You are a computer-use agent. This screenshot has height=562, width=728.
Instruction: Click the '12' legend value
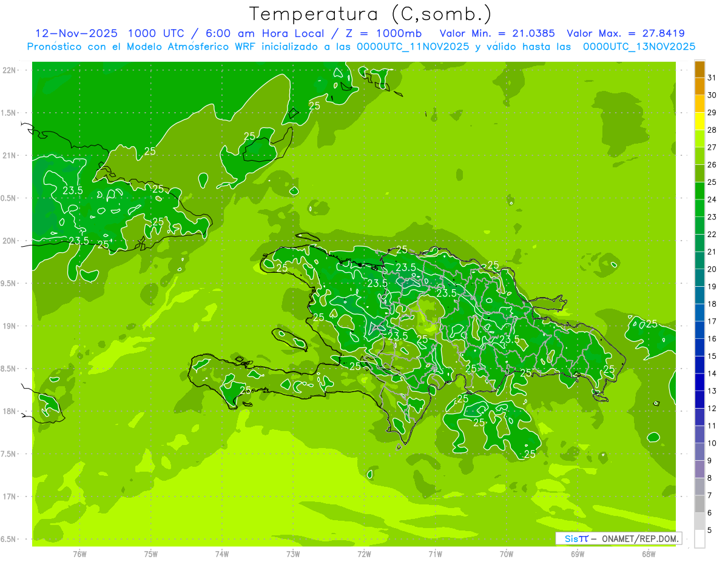pos(712,408)
